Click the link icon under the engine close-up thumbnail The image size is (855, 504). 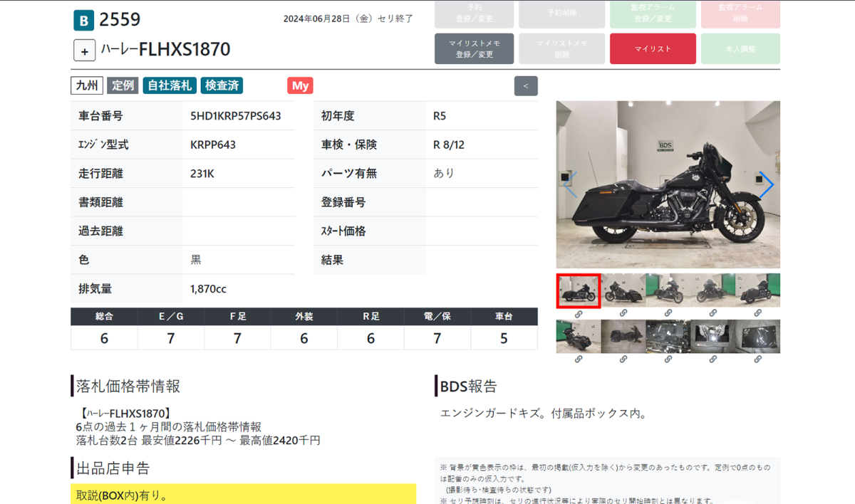pos(668,359)
